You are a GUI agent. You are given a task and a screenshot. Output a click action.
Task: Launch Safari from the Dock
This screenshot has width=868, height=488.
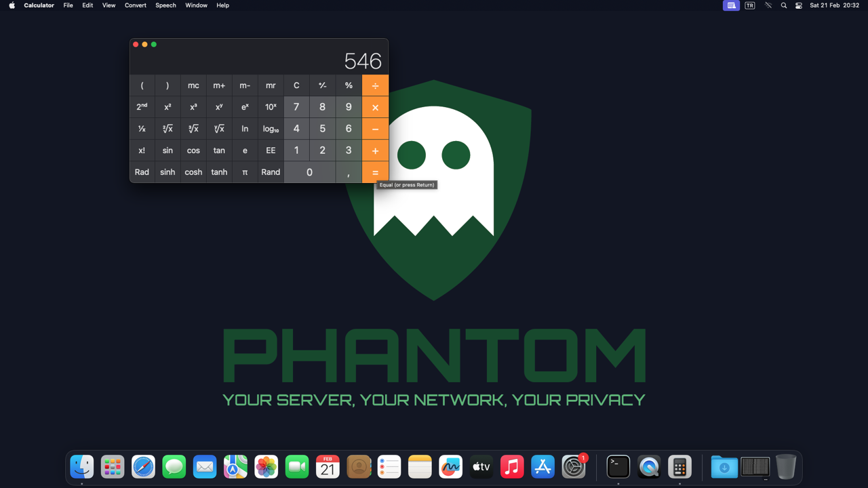[x=143, y=467]
